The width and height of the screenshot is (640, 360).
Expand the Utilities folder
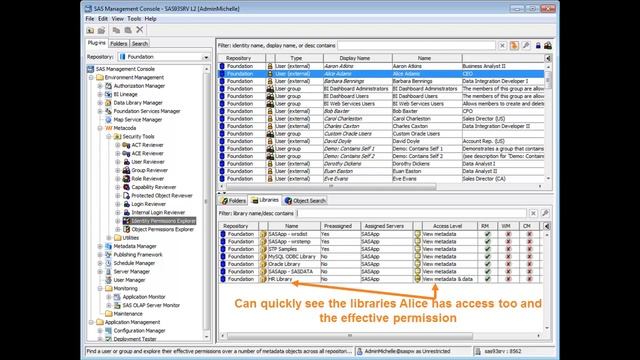point(109,238)
